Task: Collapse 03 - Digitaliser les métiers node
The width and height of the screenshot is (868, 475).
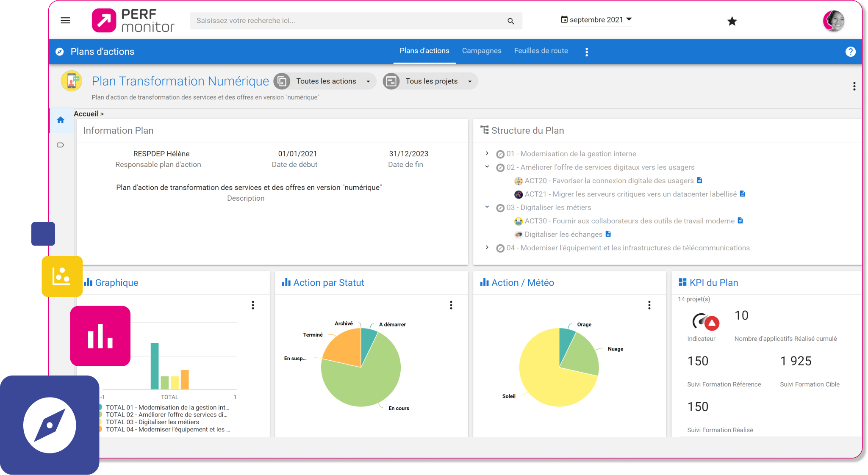Action: 487,207
